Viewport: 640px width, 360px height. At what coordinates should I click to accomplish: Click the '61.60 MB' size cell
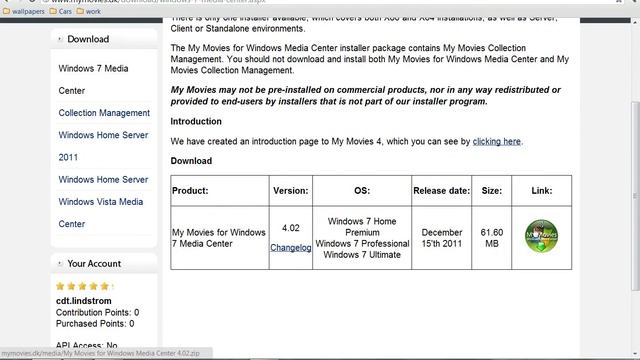coord(491,238)
